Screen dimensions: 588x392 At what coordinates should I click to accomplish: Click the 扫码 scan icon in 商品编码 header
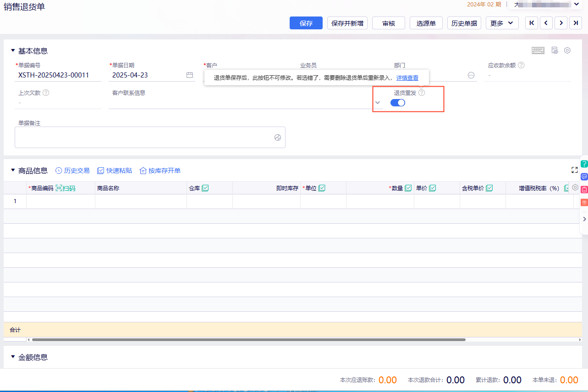pyautogui.click(x=66, y=188)
